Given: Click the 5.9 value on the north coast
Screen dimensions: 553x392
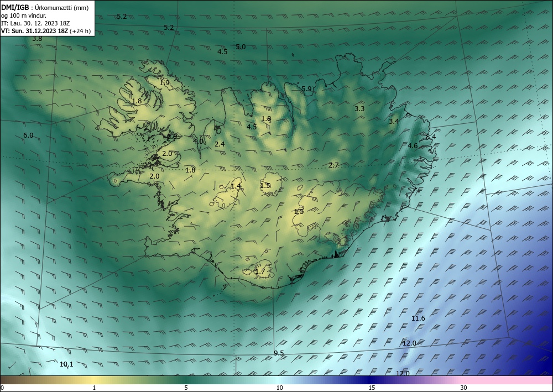Looking at the screenshot, I should pyautogui.click(x=306, y=89).
